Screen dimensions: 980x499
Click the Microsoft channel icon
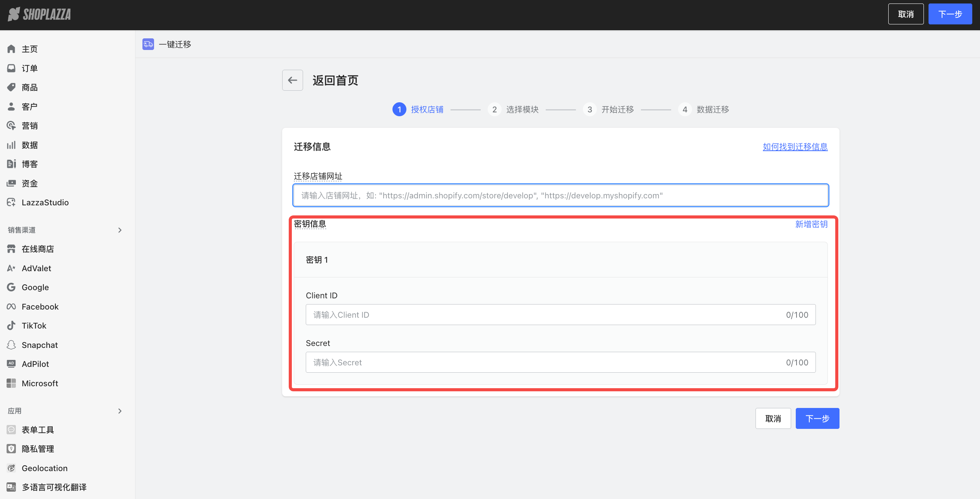tap(11, 383)
